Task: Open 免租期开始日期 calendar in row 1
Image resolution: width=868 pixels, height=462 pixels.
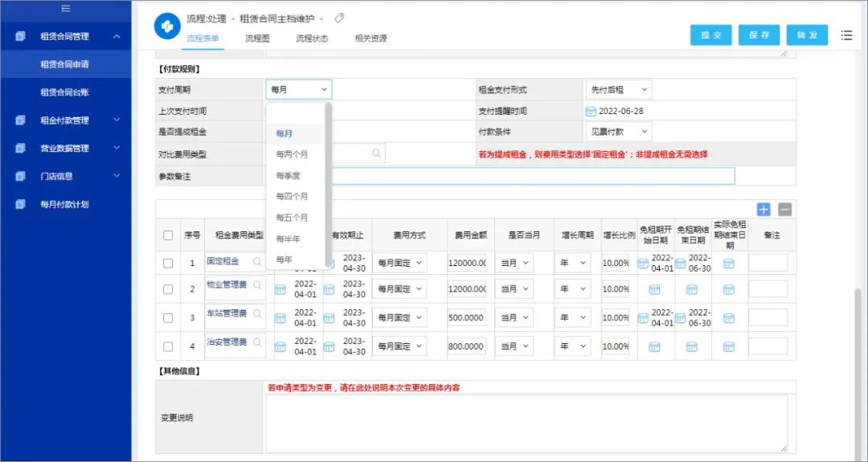Action: (643, 264)
